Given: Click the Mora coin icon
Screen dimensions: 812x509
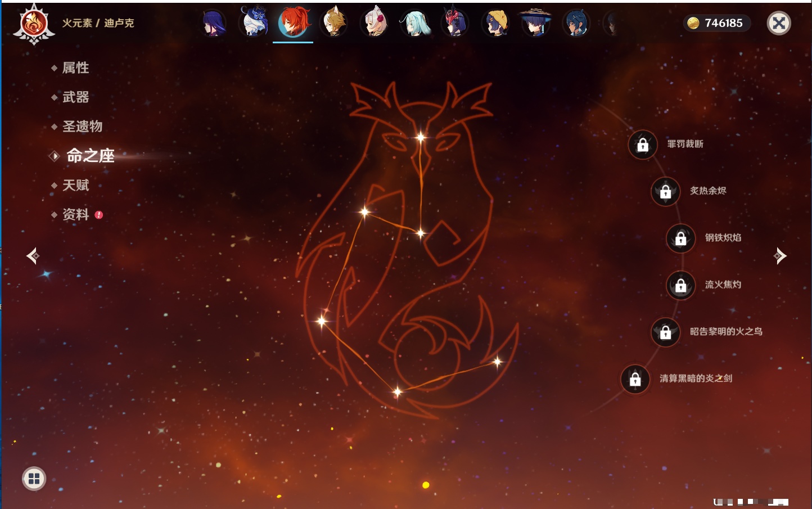Looking at the screenshot, I should tap(693, 23).
